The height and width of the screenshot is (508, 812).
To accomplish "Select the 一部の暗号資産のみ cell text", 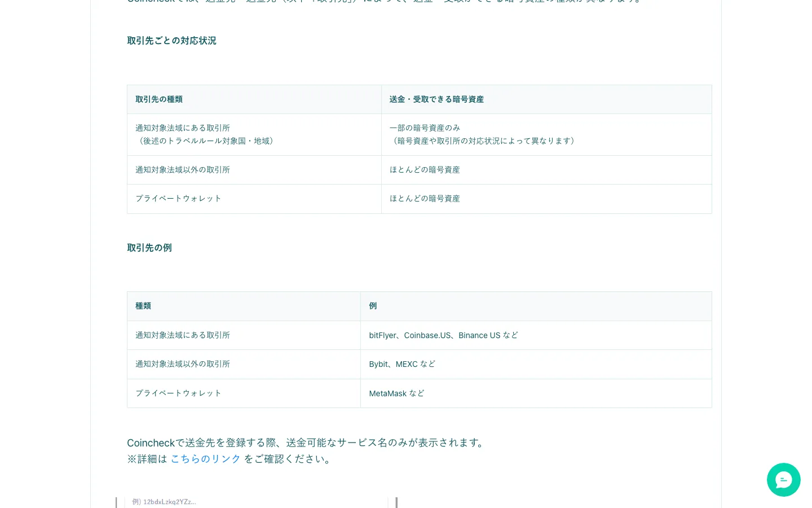I will point(425,128).
